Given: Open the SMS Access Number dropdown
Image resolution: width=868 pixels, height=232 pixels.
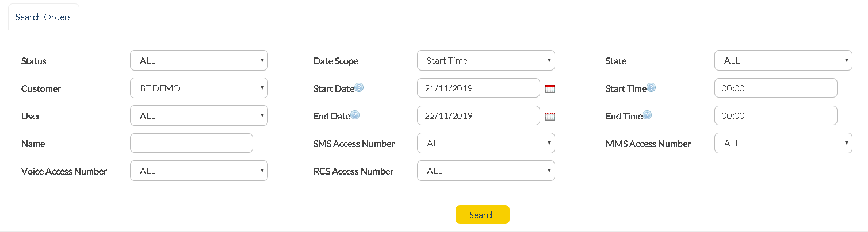Looking at the screenshot, I should coord(485,144).
